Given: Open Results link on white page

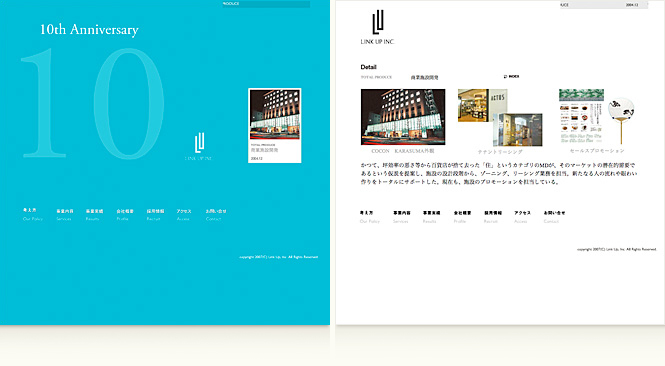Looking at the screenshot, I should (431, 217).
